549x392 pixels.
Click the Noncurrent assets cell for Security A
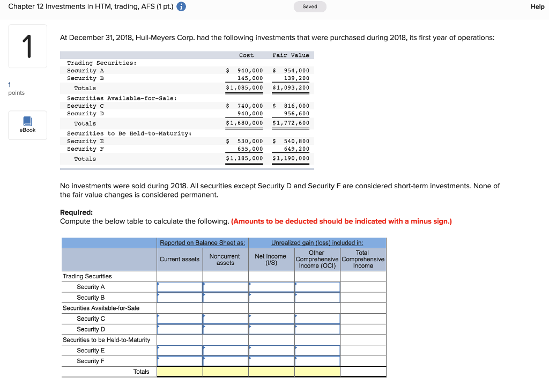point(225,286)
